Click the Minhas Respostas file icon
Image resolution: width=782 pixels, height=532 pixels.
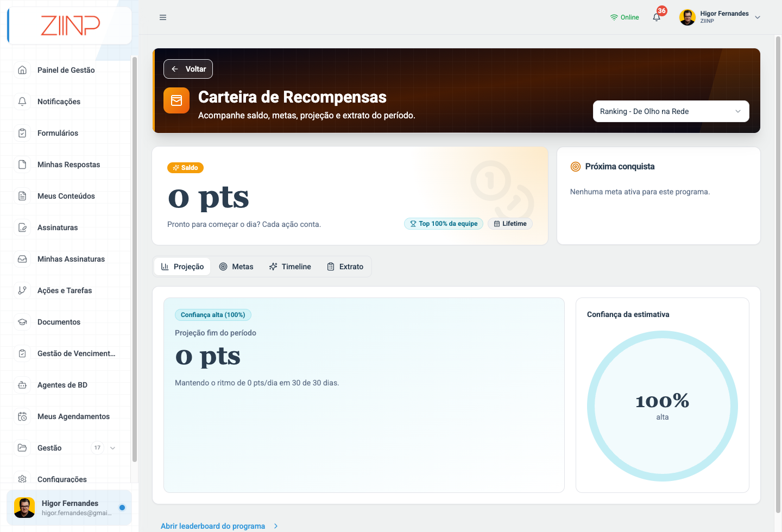click(22, 164)
